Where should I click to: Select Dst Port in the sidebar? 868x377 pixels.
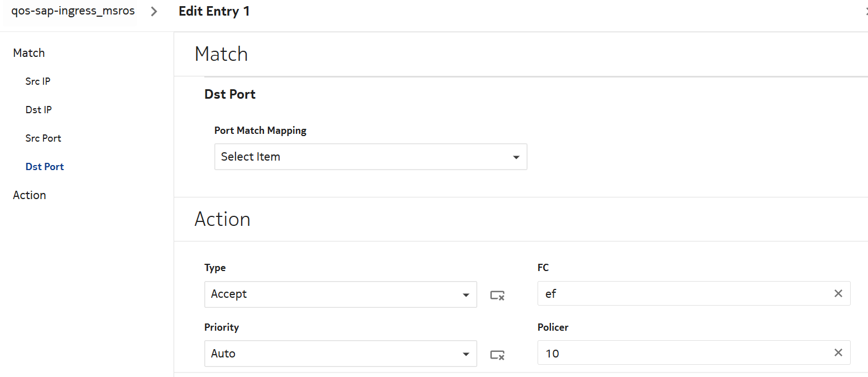[x=45, y=167]
